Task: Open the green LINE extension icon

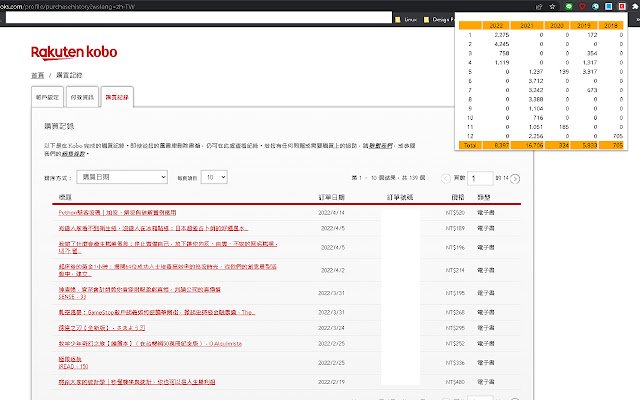Action: click(569, 7)
